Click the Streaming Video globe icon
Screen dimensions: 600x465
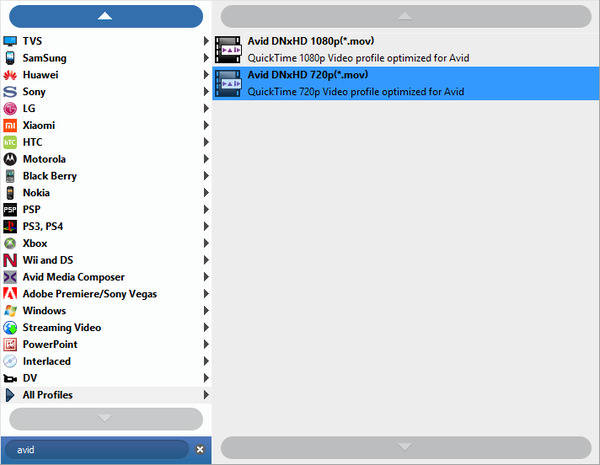(x=10, y=327)
